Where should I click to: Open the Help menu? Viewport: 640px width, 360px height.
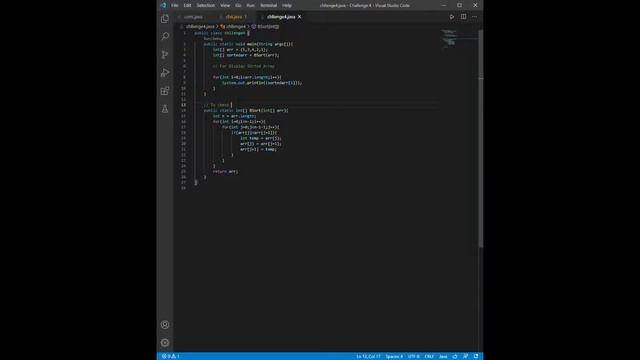click(287, 5)
